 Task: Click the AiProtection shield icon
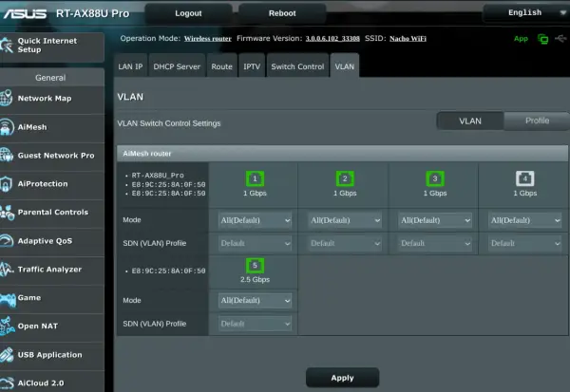7,184
